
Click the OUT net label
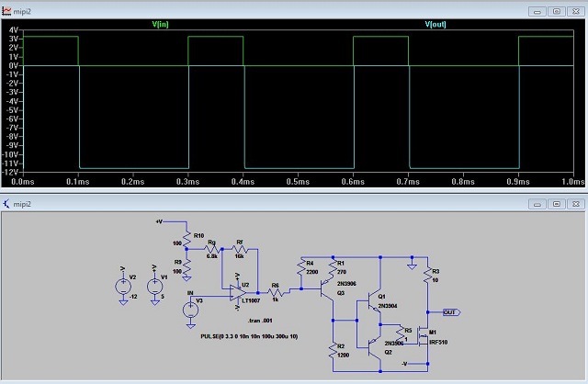tap(451, 312)
